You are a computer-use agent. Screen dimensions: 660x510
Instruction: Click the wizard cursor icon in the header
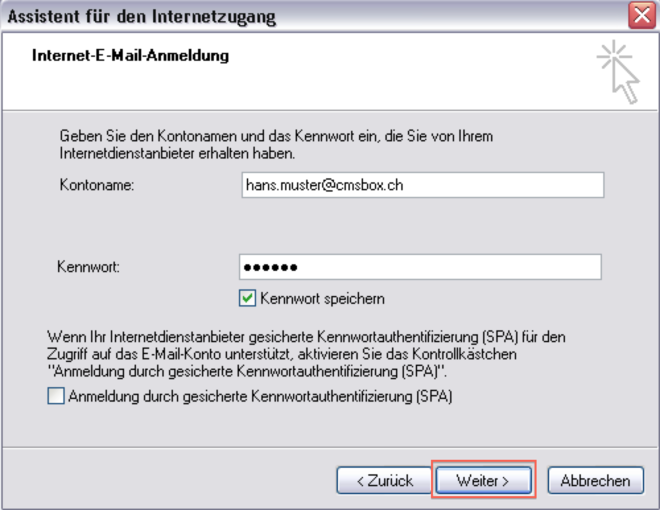(619, 71)
